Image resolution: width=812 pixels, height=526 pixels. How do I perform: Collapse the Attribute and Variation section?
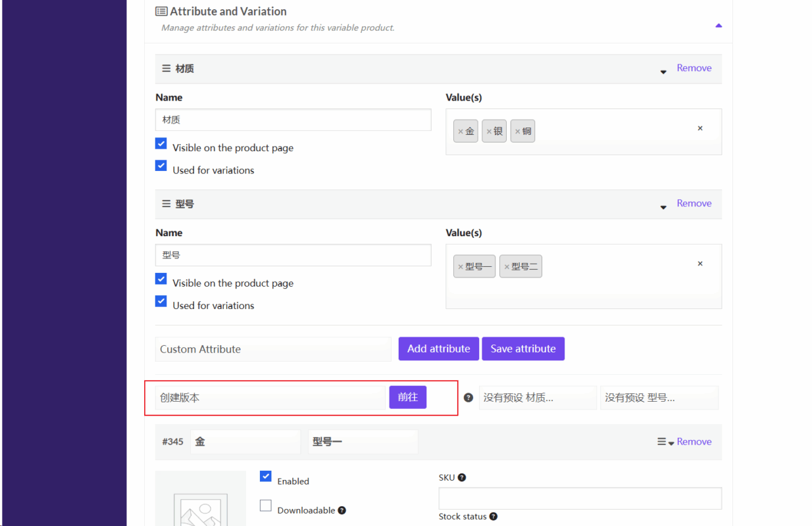[x=719, y=26]
